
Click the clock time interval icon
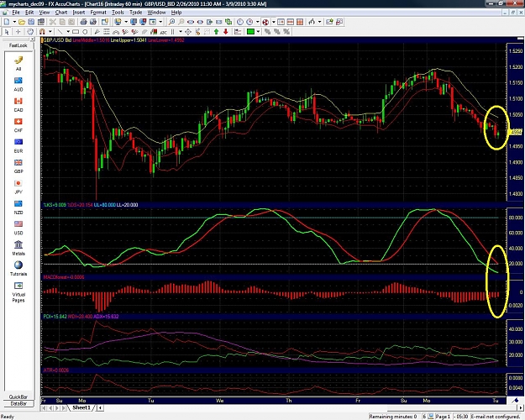pyautogui.click(x=240, y=22)
